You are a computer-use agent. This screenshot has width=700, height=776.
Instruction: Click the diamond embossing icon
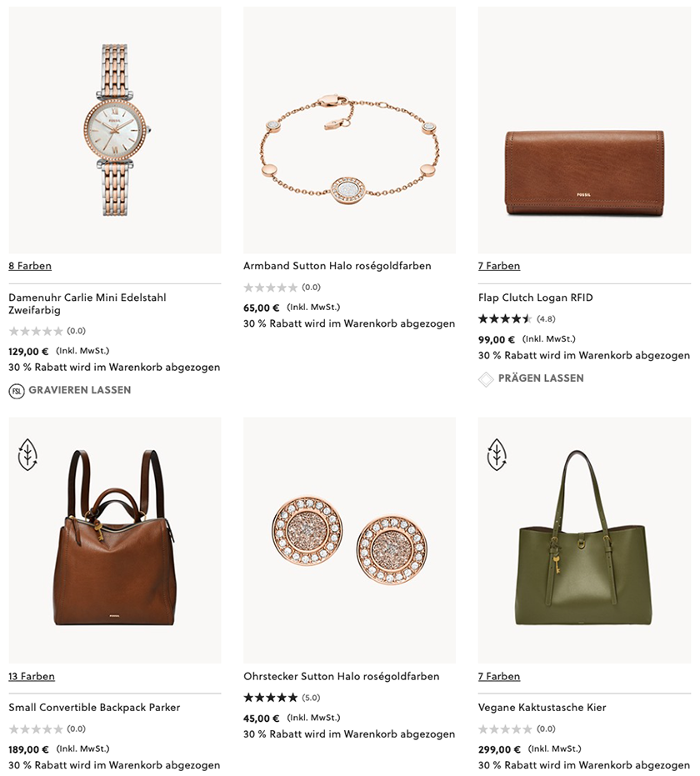click(486, 379)
